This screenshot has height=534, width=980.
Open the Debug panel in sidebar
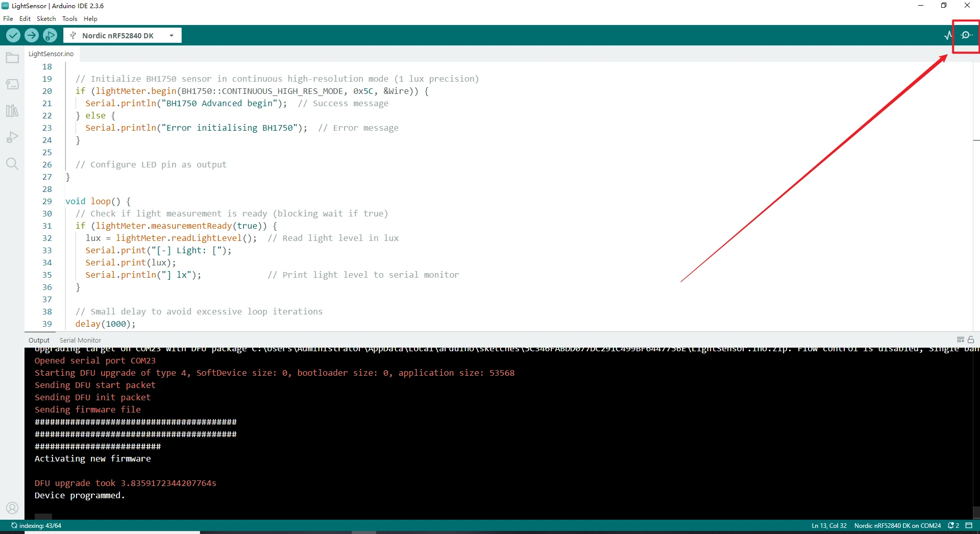[x=12, y=137]
